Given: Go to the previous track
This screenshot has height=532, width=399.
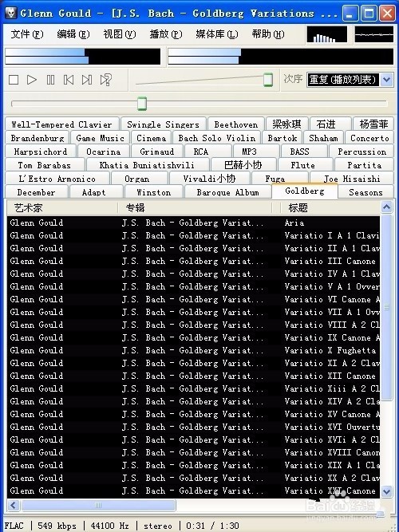Looking at the screenshot, I should pyautogui.click(x=69, y=80).
